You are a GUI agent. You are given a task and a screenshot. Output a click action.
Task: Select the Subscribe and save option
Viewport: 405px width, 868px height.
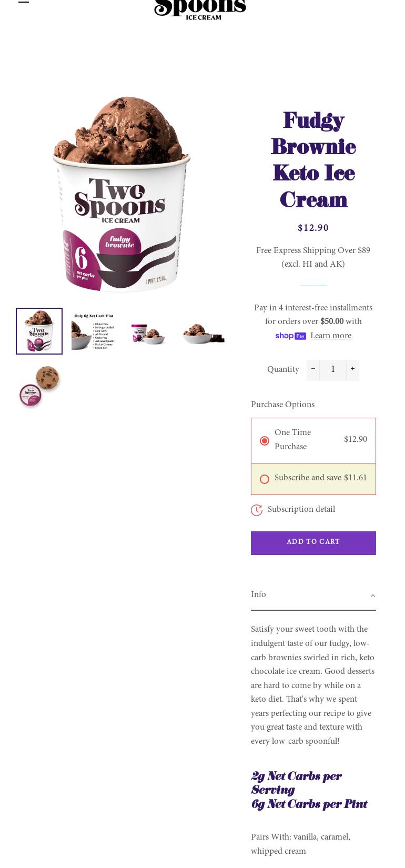tap(313, 479)
